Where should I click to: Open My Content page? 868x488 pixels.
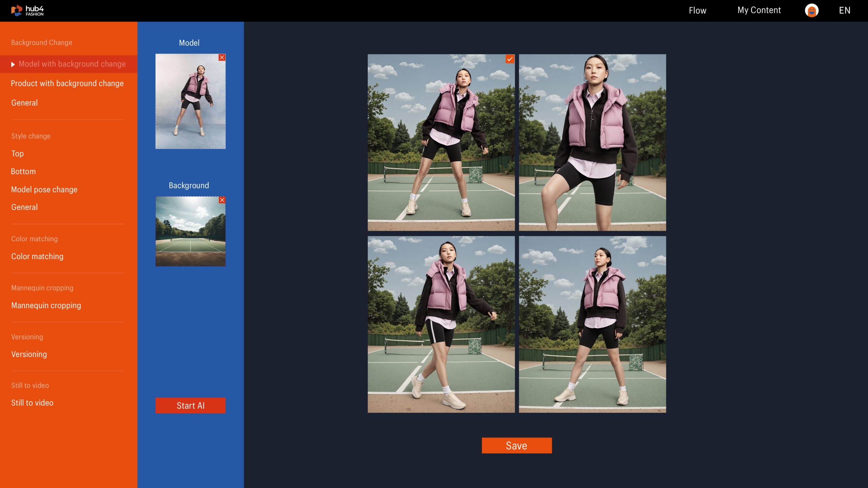[x=759, y=11]
